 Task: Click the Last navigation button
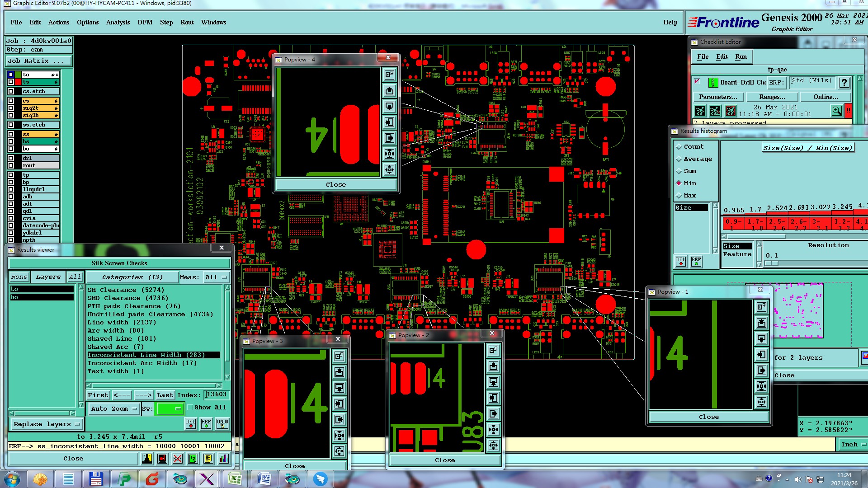coord(165,395)
